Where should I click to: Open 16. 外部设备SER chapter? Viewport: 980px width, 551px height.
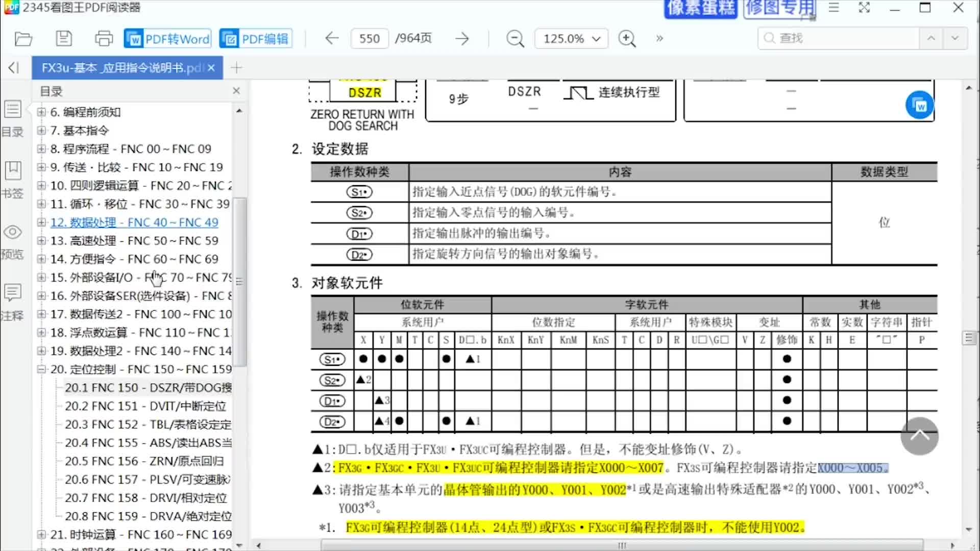coord(141,296)
